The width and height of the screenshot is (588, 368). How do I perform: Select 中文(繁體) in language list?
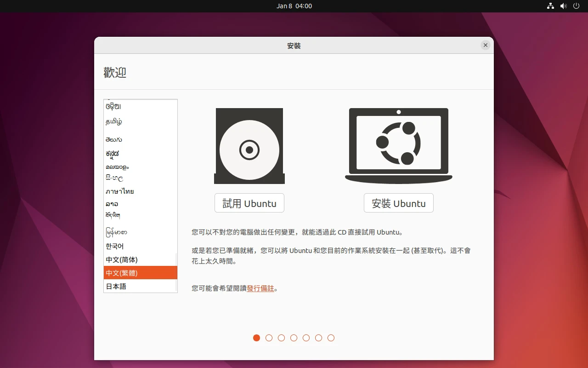point(122,273)
